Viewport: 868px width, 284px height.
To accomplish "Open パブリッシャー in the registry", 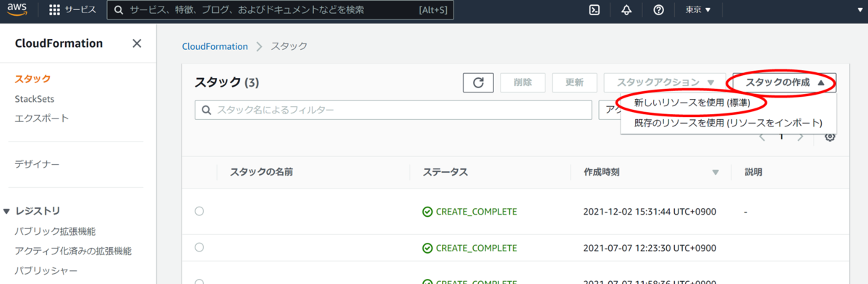I will pyautogui.click(x=46, y=271).
